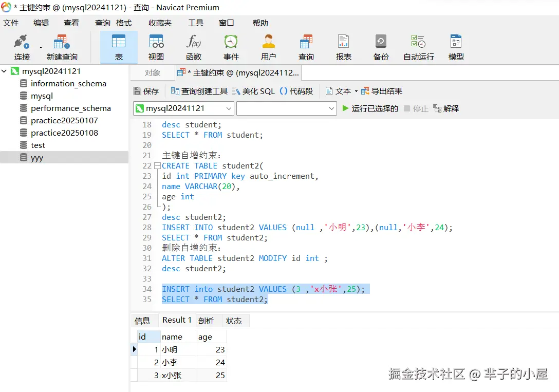Collapse the mysql20241121 connection tree
Image resolution: width=559 pixels, height=392 pixels.
click(x=4, y=71)
